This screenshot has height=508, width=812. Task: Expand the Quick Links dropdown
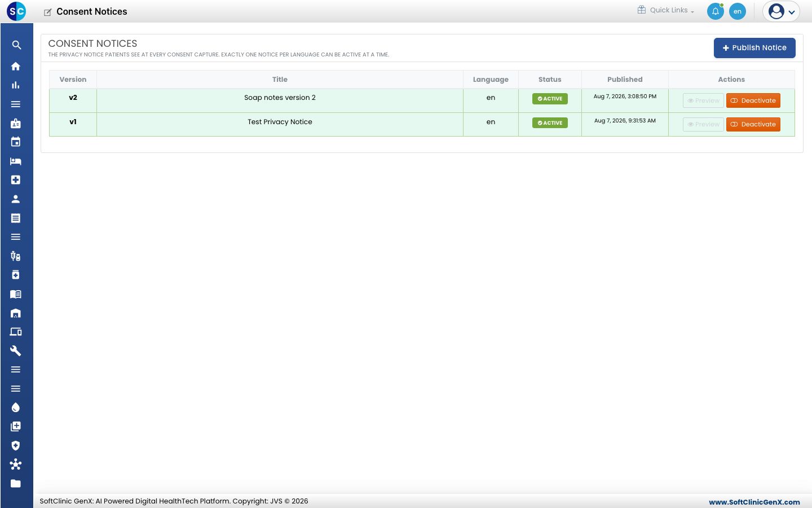pyautogui.click(x=666, y=10)
